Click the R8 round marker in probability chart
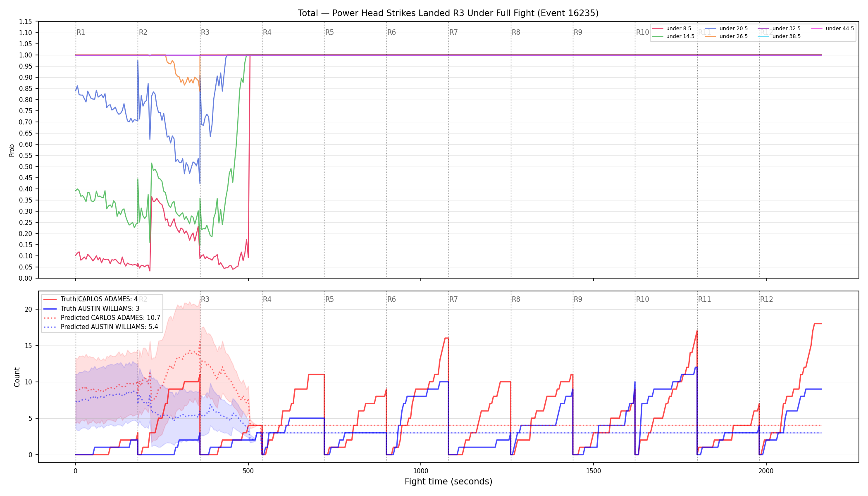The width and height of the screenshot is (868, 496). (516, 32)
